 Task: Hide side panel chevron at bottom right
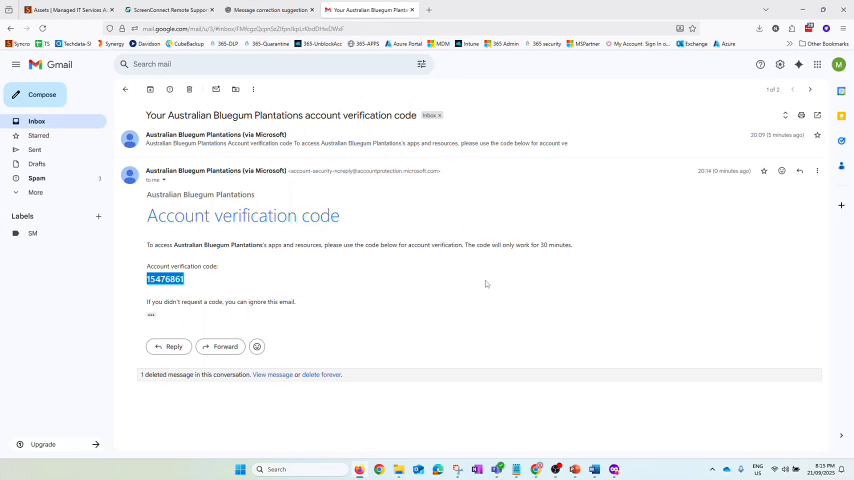841,436
